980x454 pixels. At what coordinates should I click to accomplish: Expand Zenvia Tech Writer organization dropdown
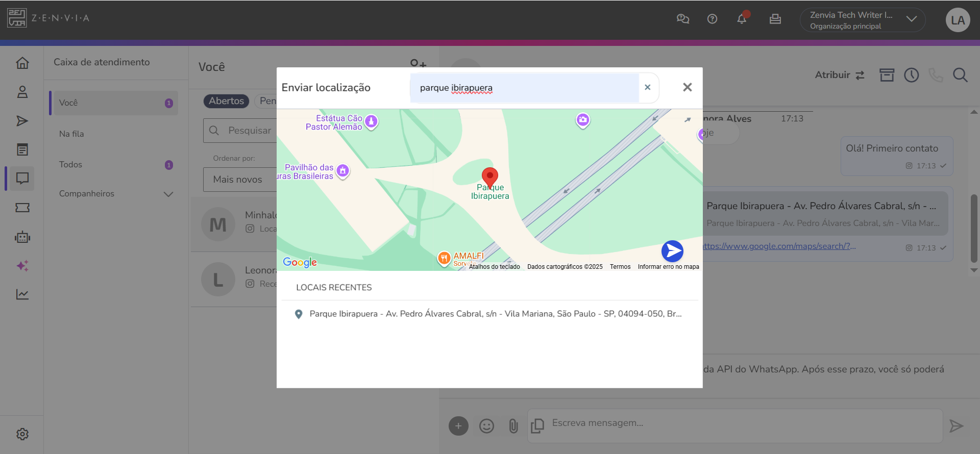click(912, 19)
